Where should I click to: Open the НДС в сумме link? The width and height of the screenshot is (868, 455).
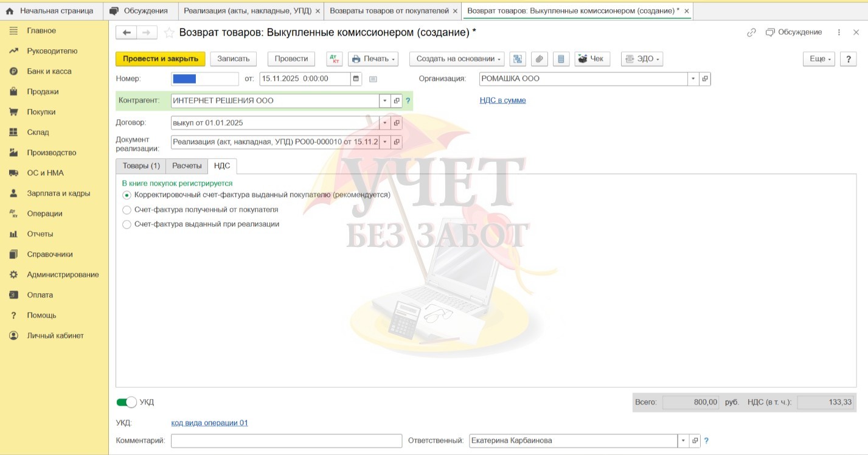click(x=502, y=100)
